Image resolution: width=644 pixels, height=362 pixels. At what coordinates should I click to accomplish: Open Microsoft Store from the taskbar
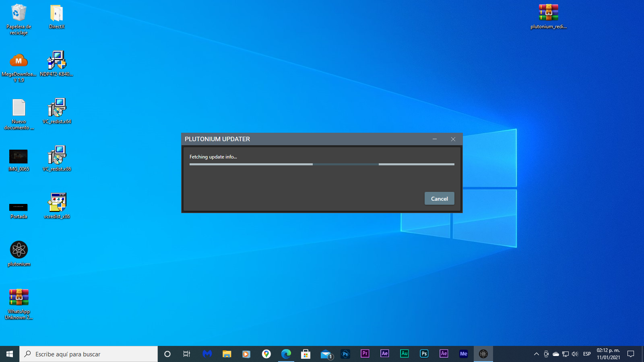pos(305,354)
